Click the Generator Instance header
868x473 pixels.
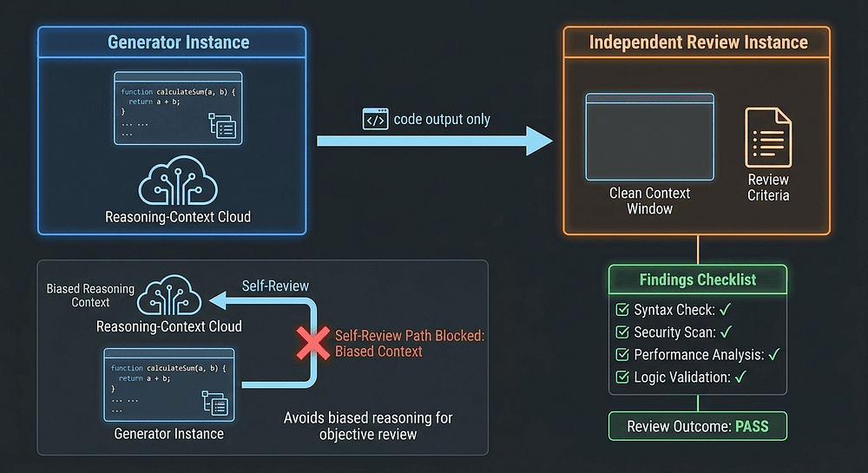coord(172,42)
